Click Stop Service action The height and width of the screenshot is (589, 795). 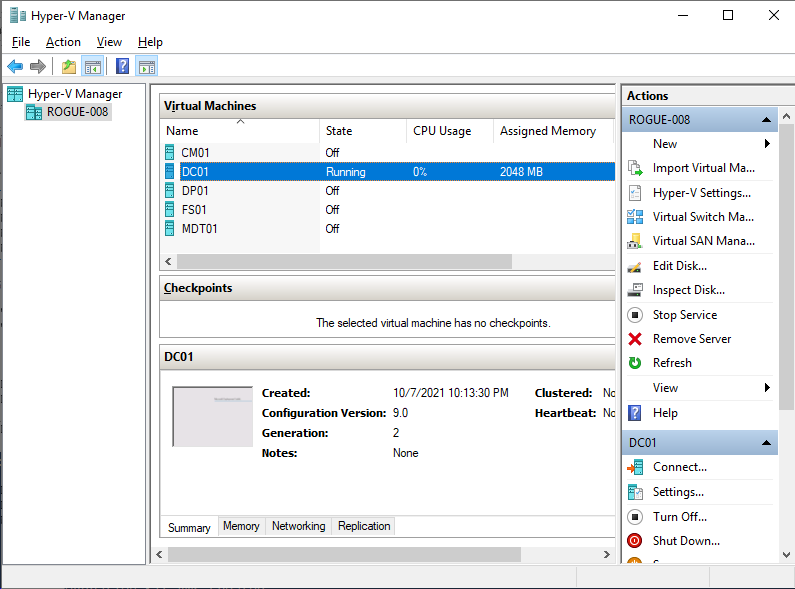point(685,315)
